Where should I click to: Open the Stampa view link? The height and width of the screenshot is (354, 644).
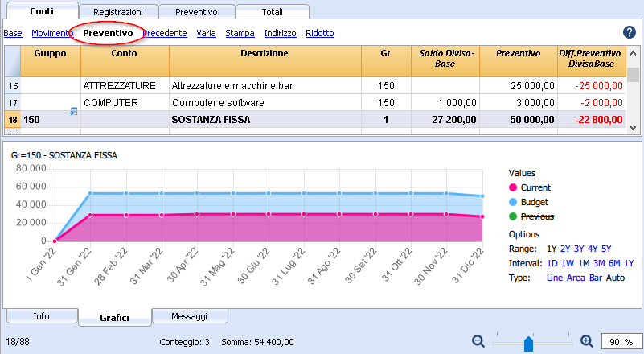pyautogui.click(x=240, y=33)
